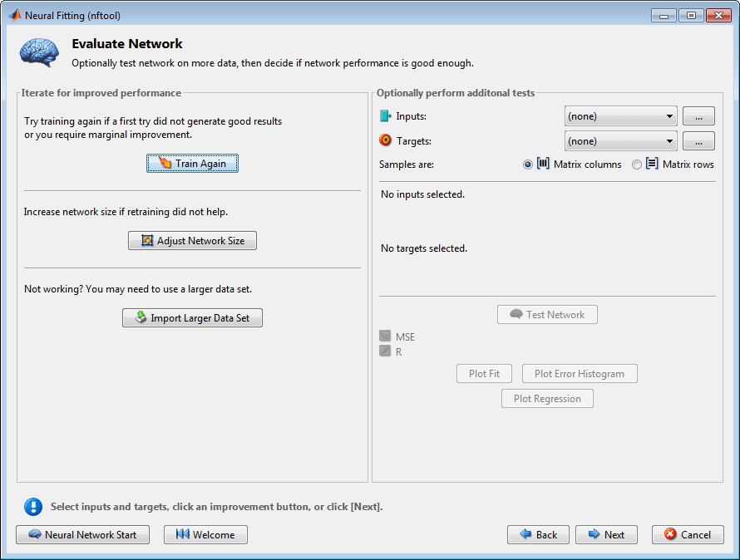Click the Matrix rows icon
This screenshot has height=560, width=740.
point(652,164)
